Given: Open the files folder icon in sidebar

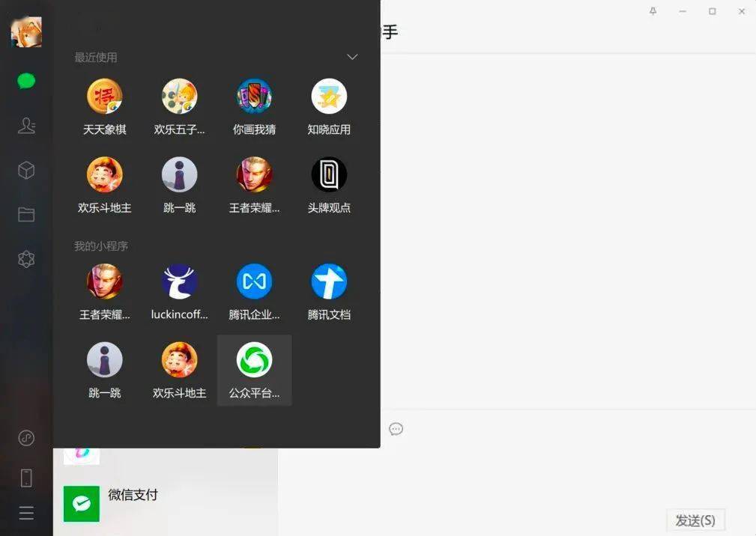Looking at the screenshot, I should 26,214.
